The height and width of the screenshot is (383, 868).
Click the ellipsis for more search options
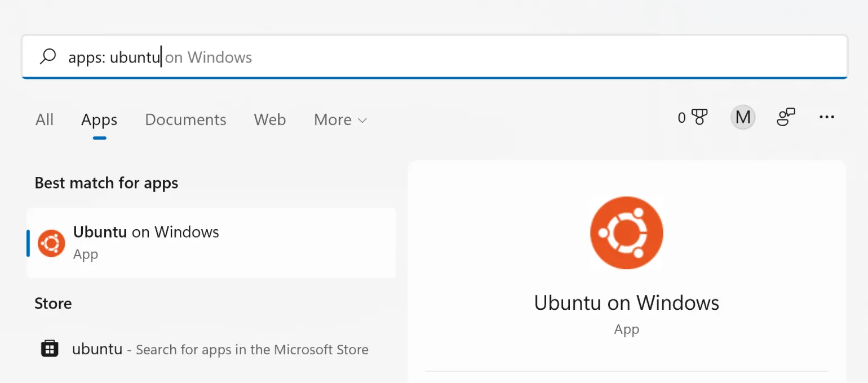(x=826, y=117)
